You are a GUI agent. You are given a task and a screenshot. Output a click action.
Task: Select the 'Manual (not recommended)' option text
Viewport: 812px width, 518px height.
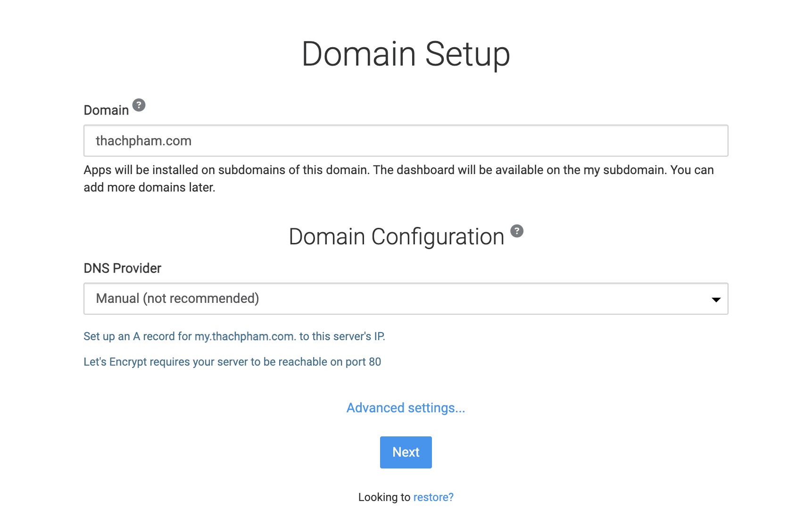177,299
